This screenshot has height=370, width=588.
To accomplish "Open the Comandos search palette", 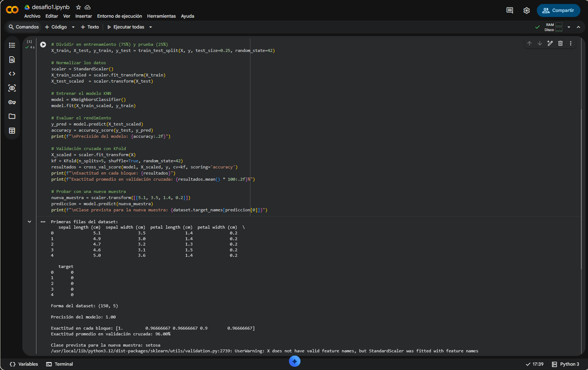I will point(23,27).
